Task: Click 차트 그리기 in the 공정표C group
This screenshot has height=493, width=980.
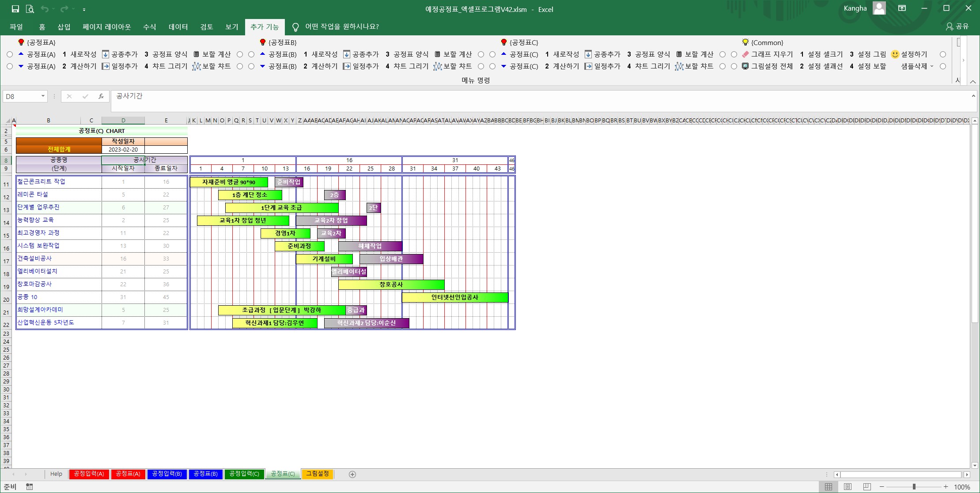Action: 652,66
